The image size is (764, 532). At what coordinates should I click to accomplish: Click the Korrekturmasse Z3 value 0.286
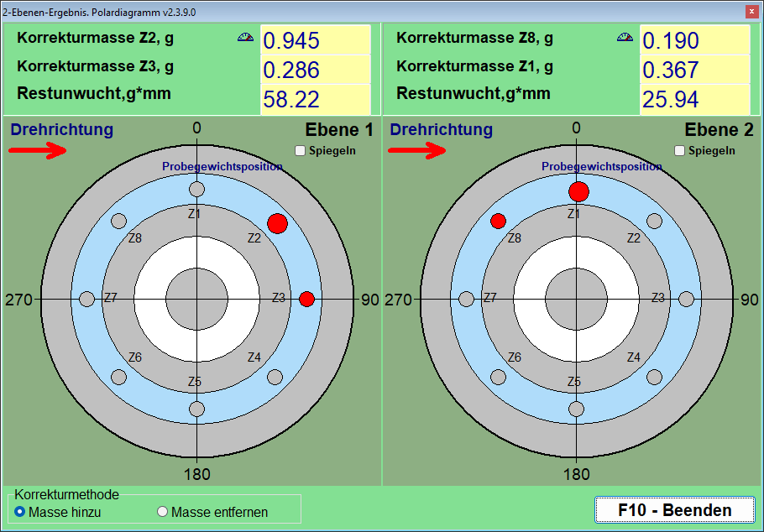coord(315,69)
